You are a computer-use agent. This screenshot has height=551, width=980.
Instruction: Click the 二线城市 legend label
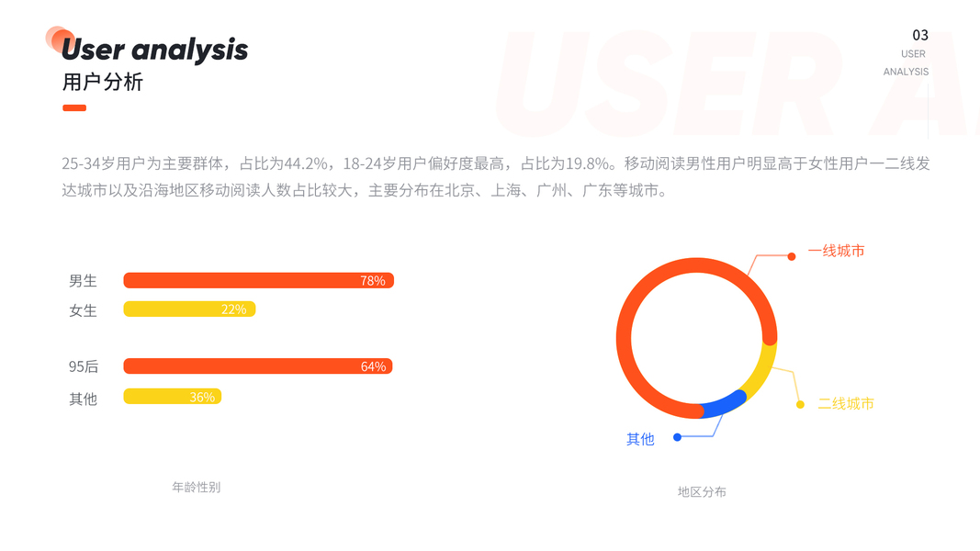[x=845, y=403]
